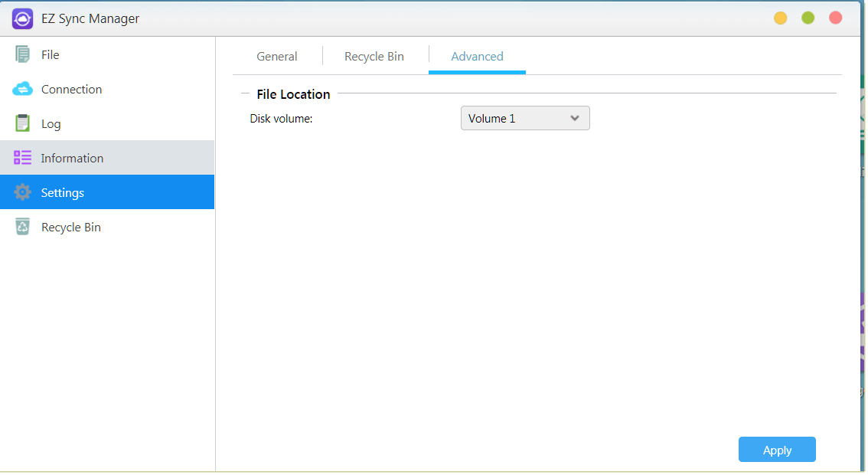868x475 pixels.
Task: Open the File section
Action: (x=107, y=55)
